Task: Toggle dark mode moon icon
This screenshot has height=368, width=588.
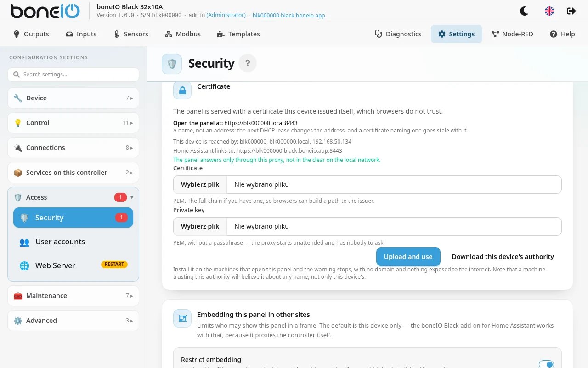Action: (524, 11)
